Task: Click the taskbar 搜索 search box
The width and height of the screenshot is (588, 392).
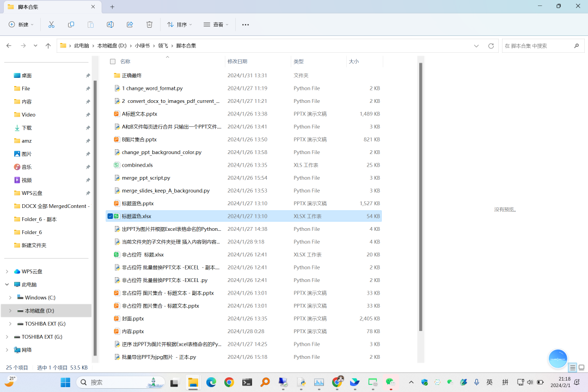Action: click(121, 382)
